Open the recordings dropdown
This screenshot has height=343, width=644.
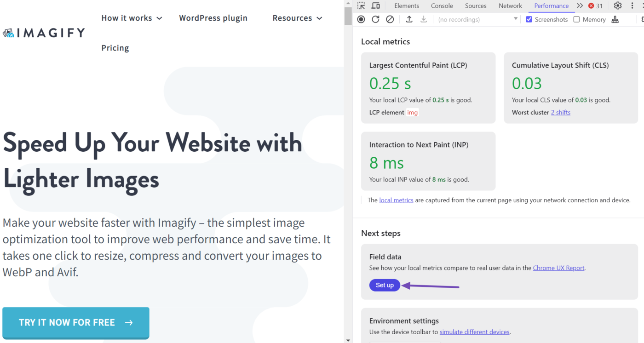pos(477,19)
